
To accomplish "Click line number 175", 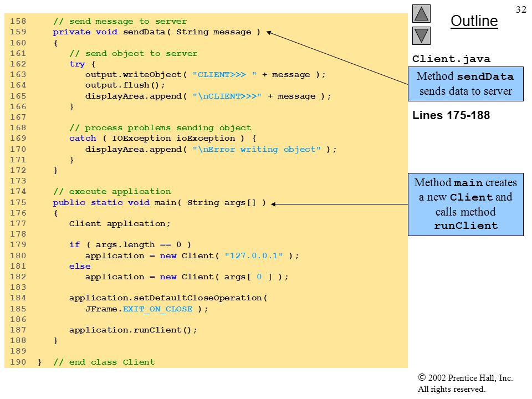I will (x=18, y=203).
